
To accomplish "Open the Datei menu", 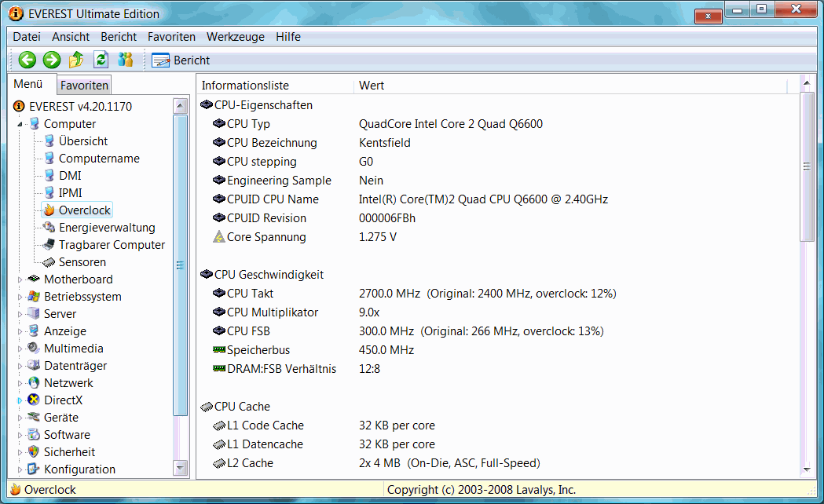I will coord(27,37).
